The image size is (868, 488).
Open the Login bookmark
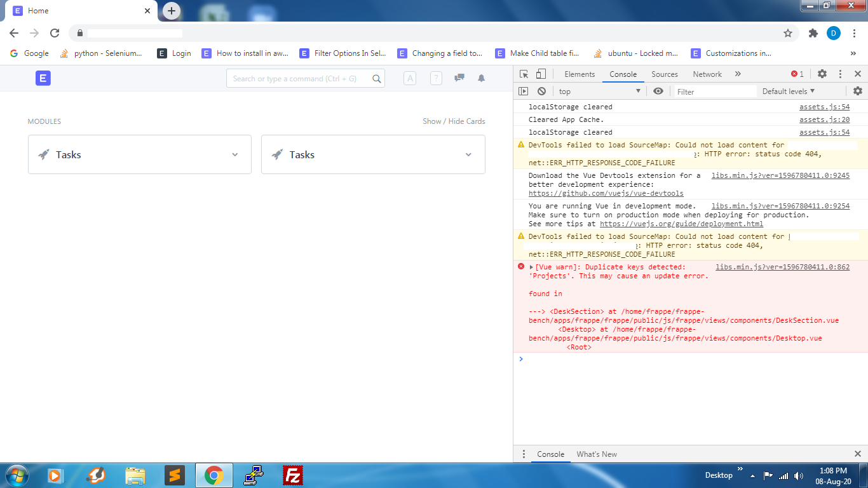pos(174,53)
